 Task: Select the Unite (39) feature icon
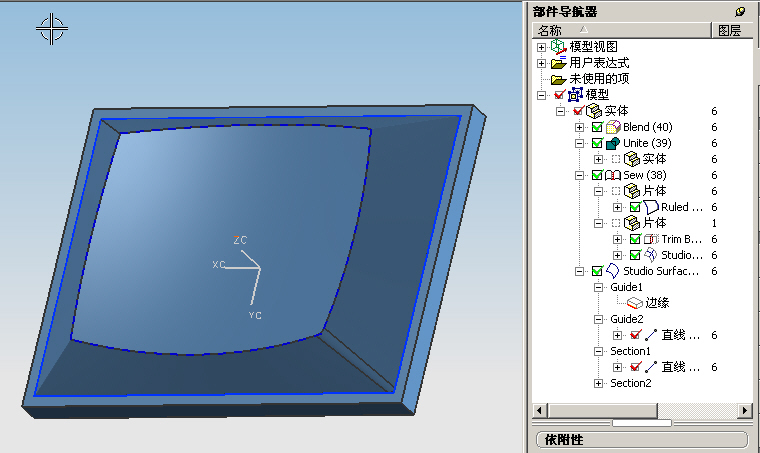(613, 143)
